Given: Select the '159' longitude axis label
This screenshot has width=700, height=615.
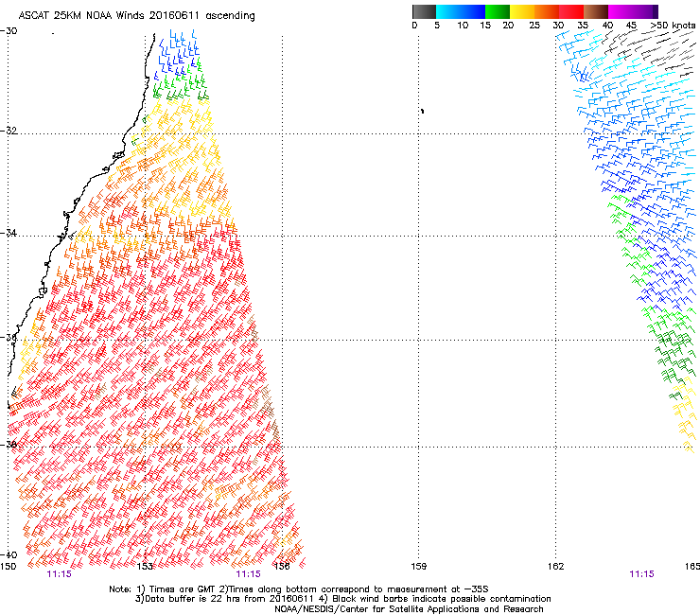Looking at the screenshot, I should tap(419, 567).
